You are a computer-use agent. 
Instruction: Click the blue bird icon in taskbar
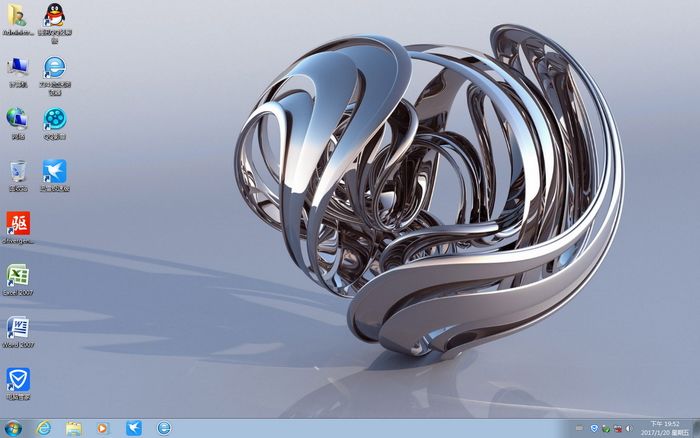(x=133, y=428)
